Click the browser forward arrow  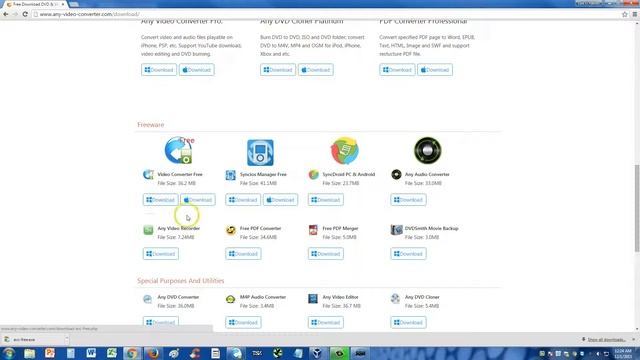point(16,14)
